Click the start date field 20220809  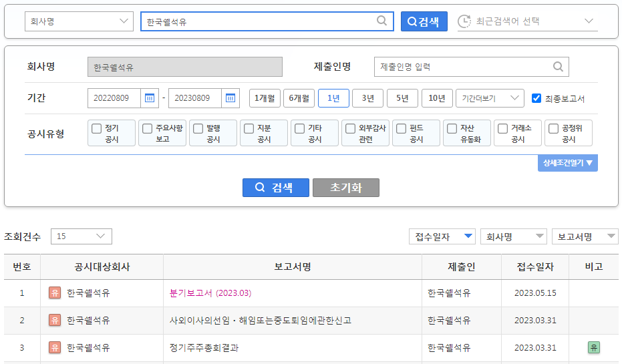tap(114, 98)
